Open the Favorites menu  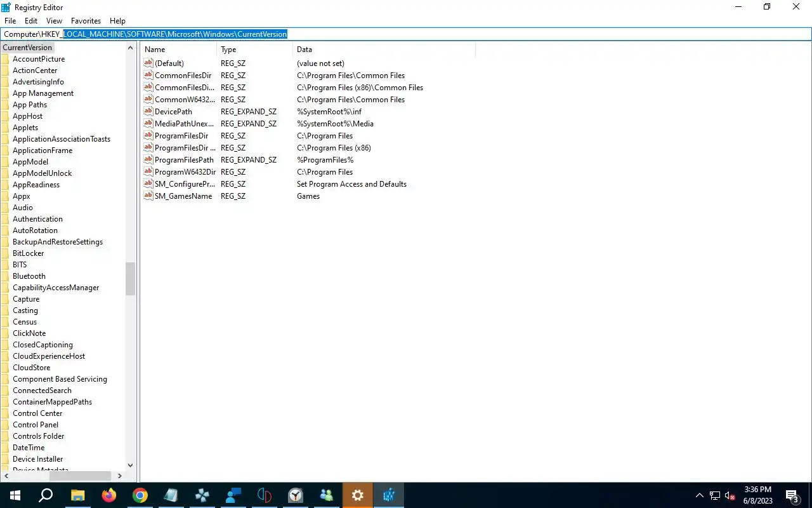(x=86, y=21)
